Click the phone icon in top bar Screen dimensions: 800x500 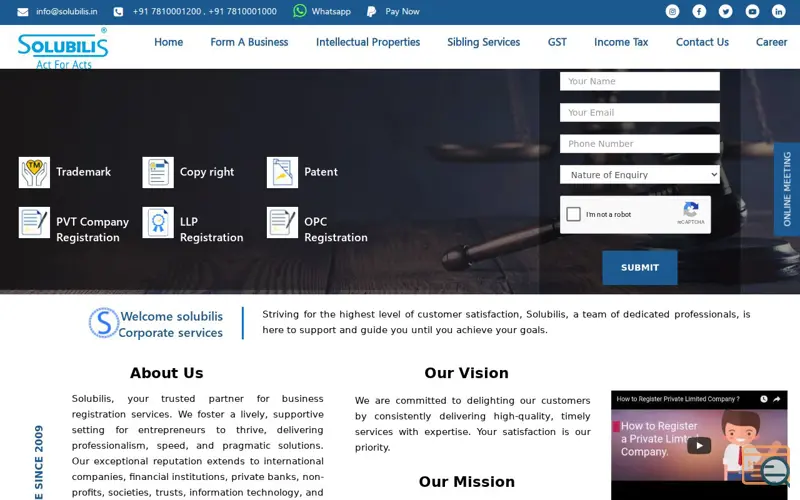point(118,12)
